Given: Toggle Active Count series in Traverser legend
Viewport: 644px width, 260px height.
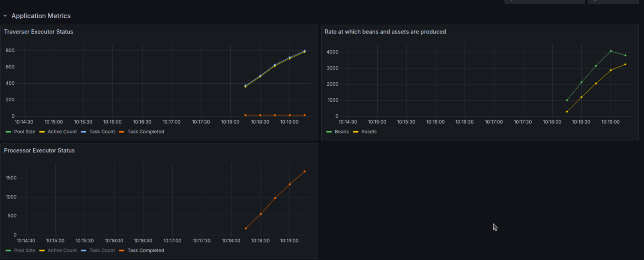Looking at the screenshot, I should 62,132.
